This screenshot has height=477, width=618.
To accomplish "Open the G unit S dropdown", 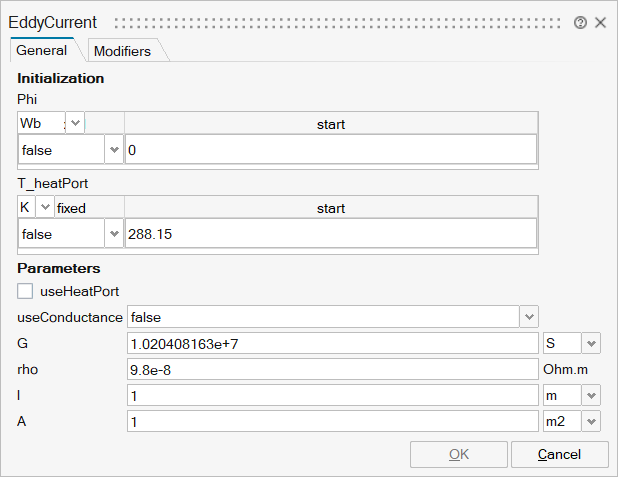I will 591,343.
